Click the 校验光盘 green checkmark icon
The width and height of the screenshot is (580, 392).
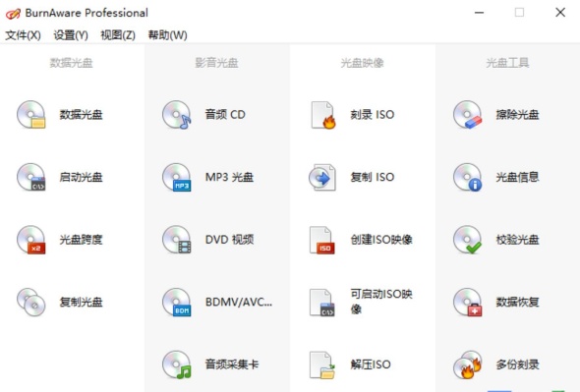[x=468, y=240]
